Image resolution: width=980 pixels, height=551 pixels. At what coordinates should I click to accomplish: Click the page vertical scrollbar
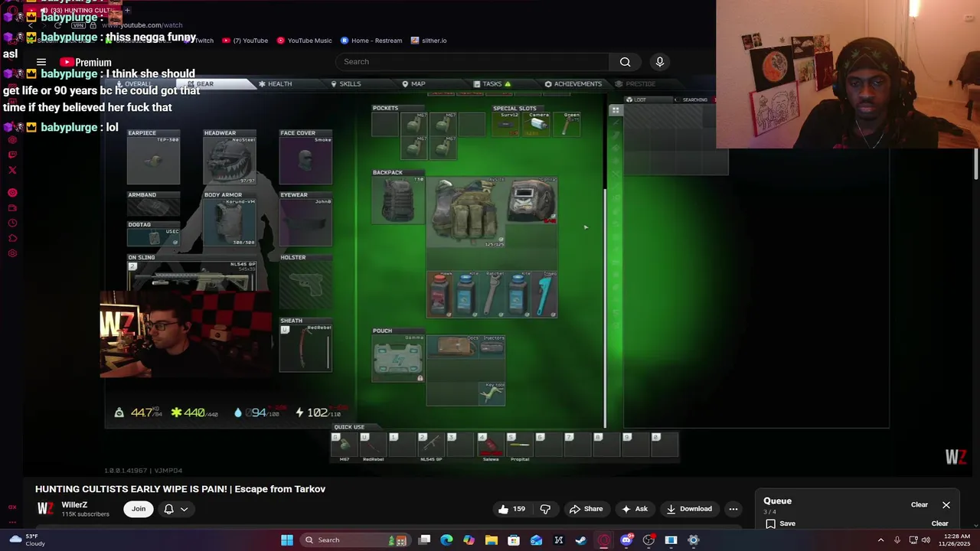tap(975, 165)
